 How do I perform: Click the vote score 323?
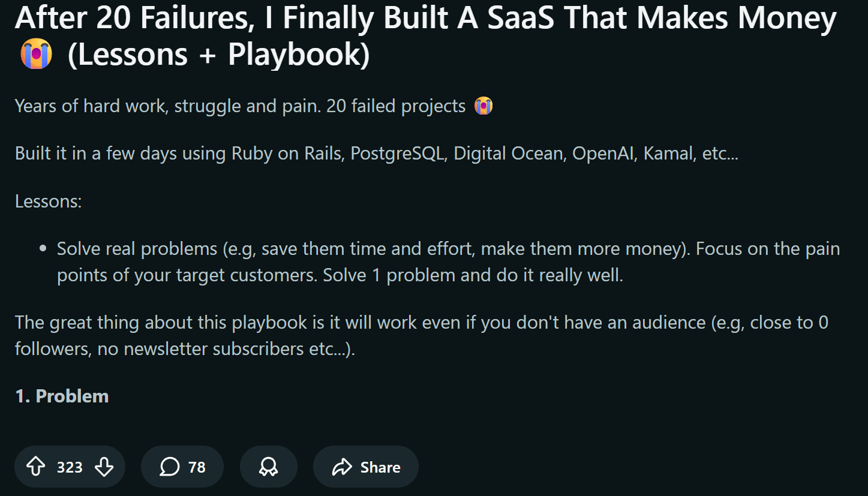point(70,467)
